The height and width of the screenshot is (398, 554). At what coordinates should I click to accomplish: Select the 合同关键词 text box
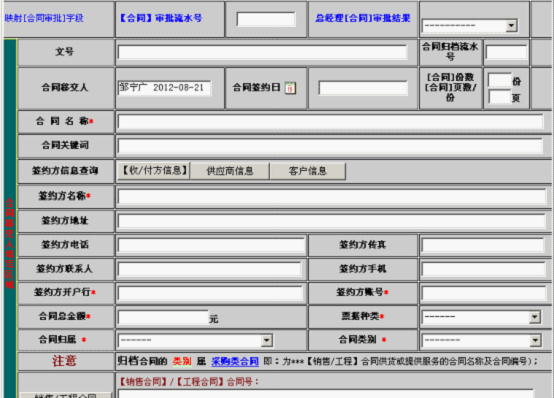[x=330, y=146]
